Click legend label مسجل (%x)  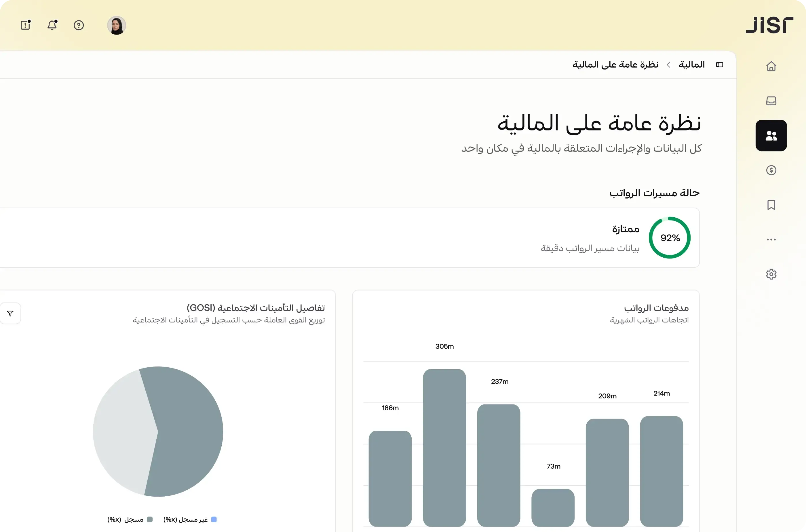click(126, 519)
